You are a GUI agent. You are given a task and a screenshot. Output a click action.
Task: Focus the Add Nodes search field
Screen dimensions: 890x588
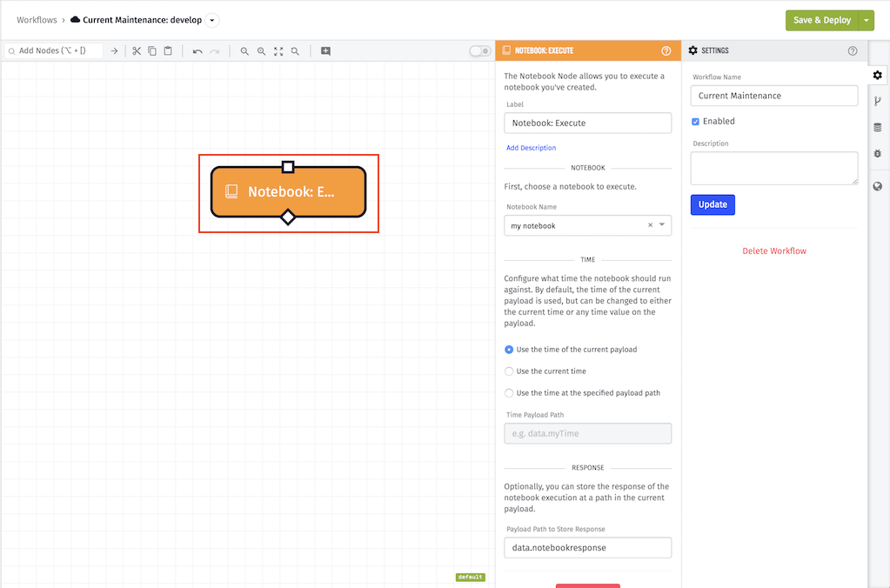click(54, 50)
